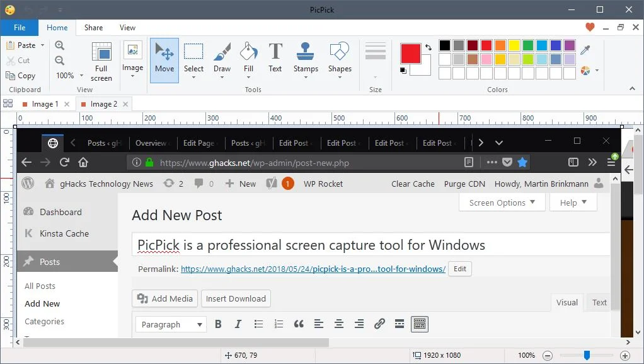Expand the Stamps dropdown arrow

click(x=306, y=78)
